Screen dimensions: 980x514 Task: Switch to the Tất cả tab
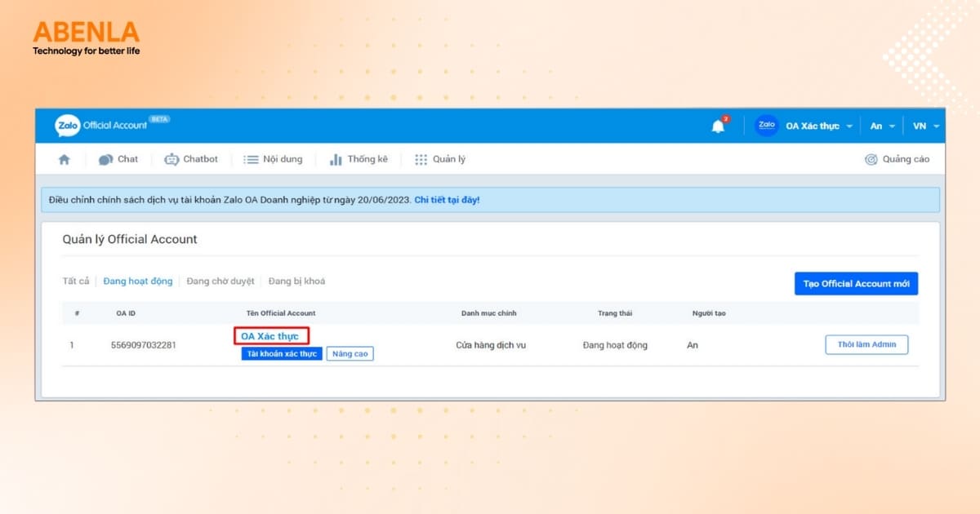coord(76,281)
